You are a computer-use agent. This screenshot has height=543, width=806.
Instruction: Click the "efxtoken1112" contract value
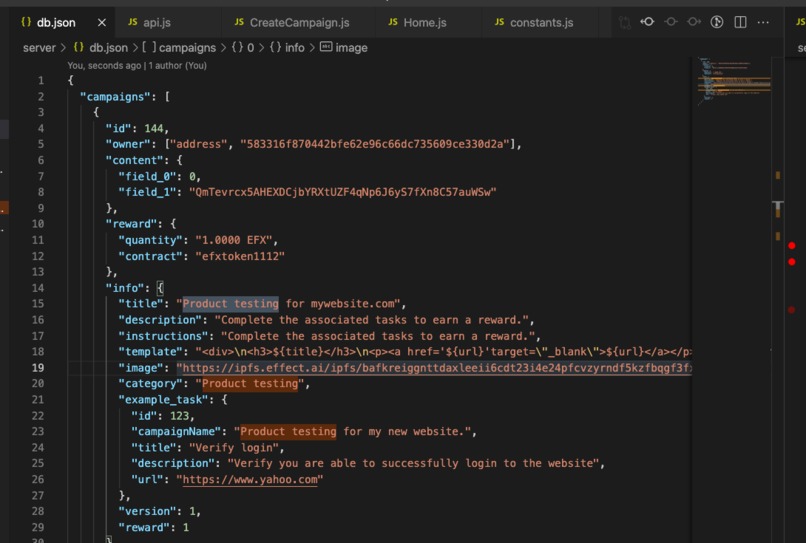point(240,256)
